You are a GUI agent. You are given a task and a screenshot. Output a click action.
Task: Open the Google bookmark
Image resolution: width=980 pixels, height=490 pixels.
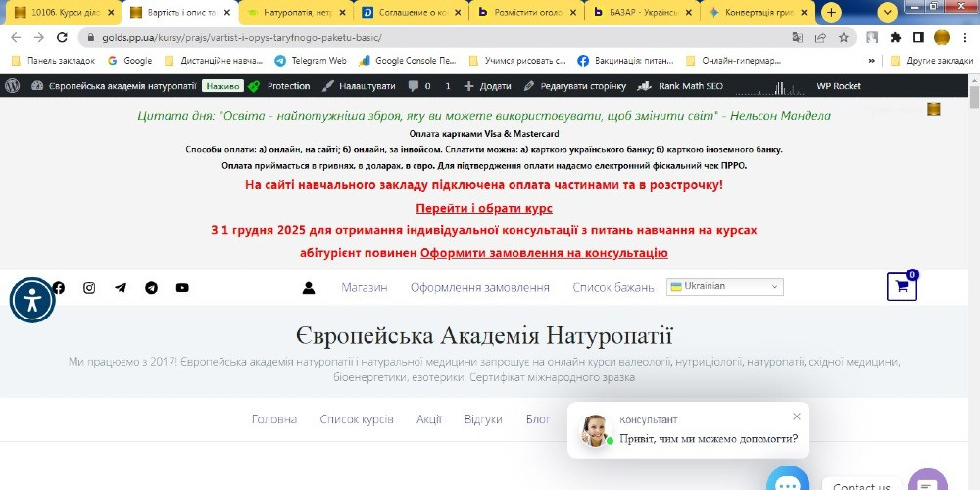click(130, 61)
